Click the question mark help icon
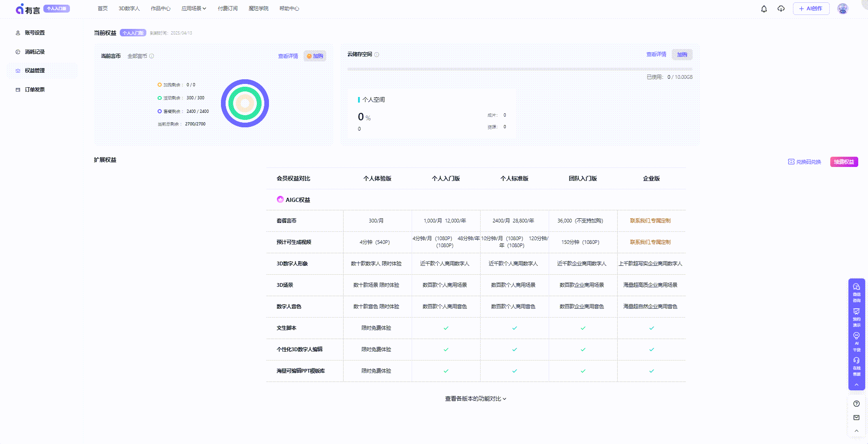This screenshot has height=444, width=868. 856,404
